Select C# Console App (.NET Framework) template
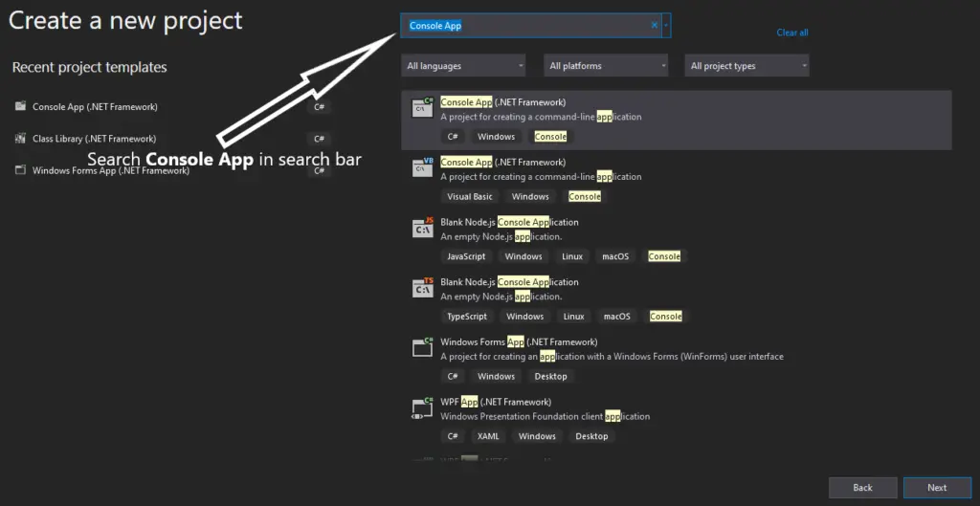The image size is (980, 506). [677, 120]
